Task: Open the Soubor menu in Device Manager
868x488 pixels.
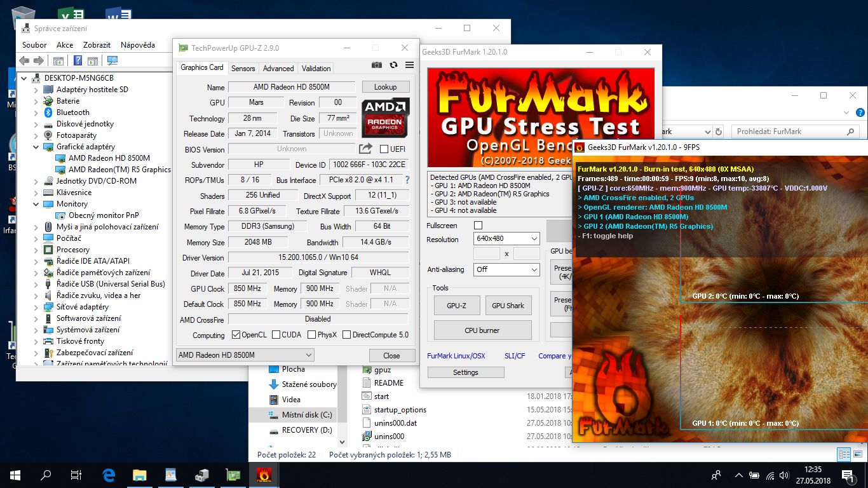Action: 34,45
